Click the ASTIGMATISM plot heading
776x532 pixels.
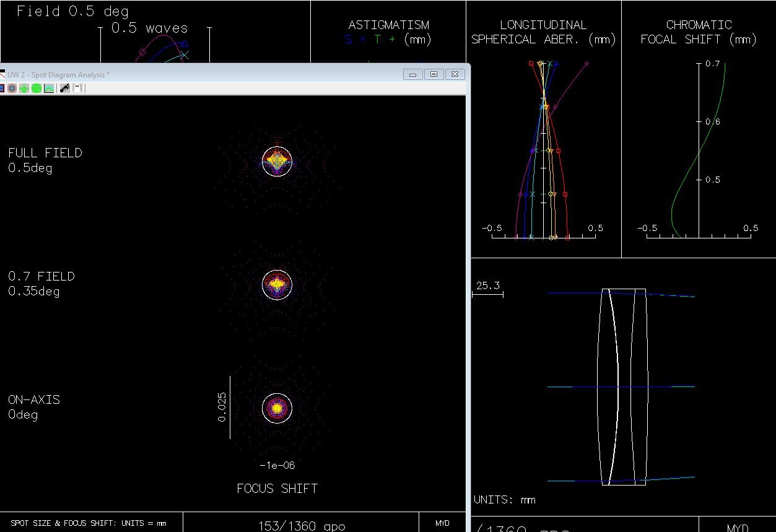tap(389, 25)
